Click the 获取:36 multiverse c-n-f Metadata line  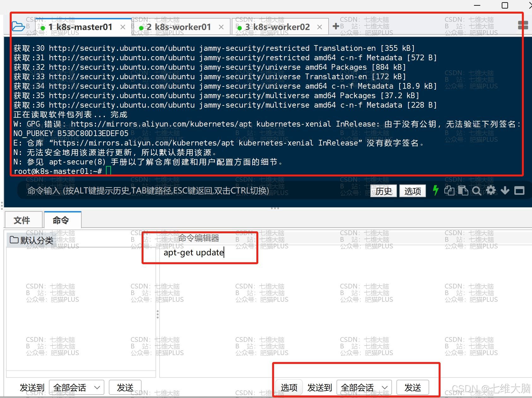[225, 105]
